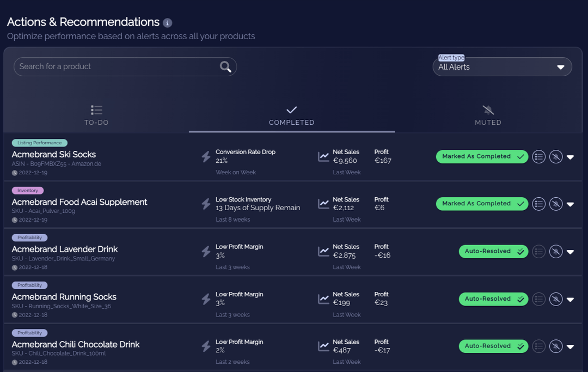Click lightning icon in Running Socks row
The height and width of the screenshot is (372, 588).
point(206,299)
